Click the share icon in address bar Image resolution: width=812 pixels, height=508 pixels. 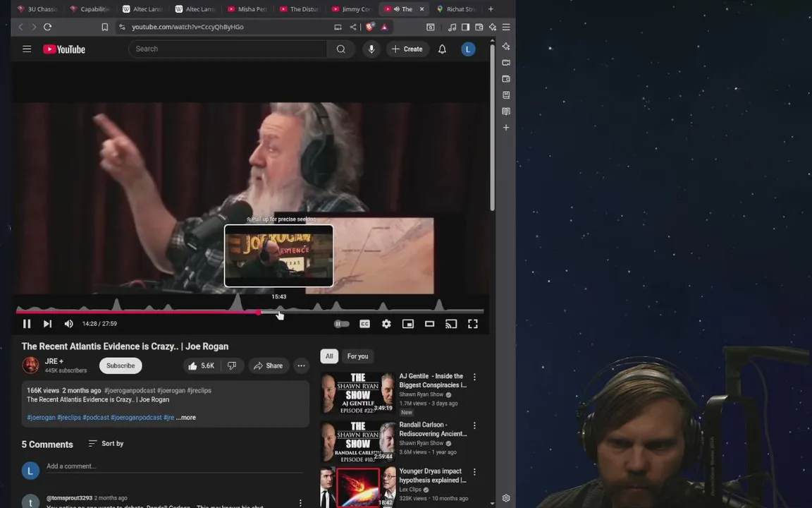click(x=353, y=27)
